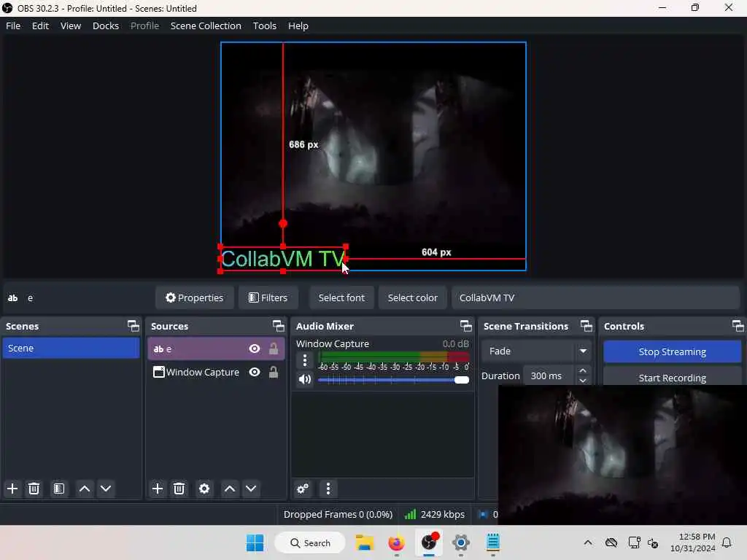Open Window Capture audio options three-dot menu
This screenshot has height=560, width=747.
305,360
